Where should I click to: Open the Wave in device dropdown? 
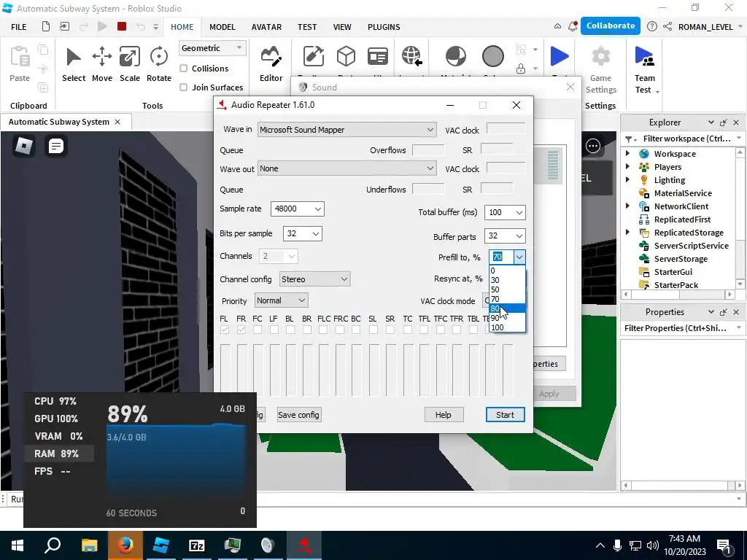point(347,130)
